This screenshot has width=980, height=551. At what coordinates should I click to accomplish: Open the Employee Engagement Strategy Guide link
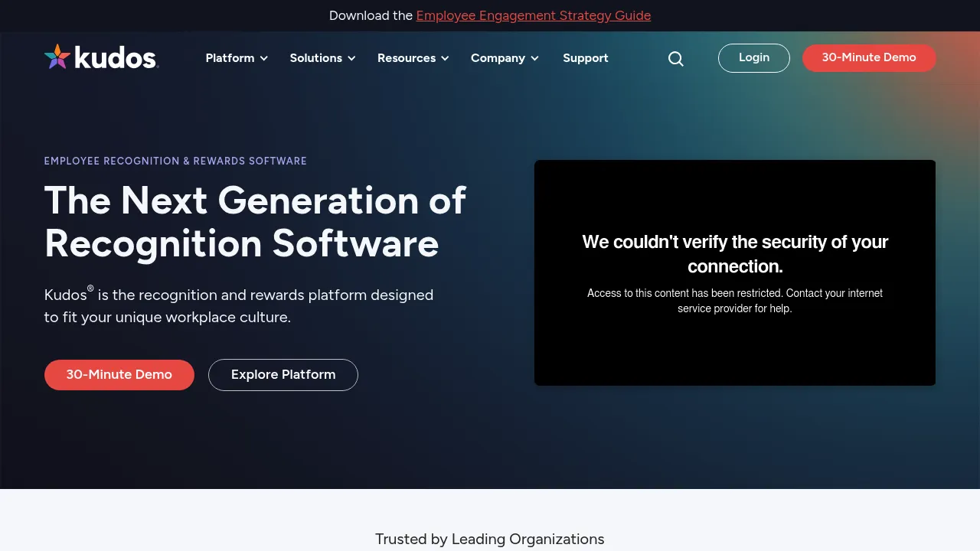(x=534, y=15)
